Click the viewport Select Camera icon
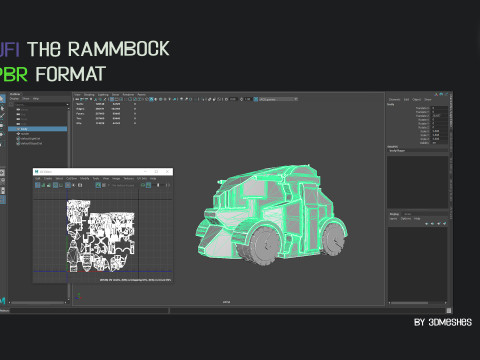The width and height of the screenshot is (480, 360). tap(77, 99)
